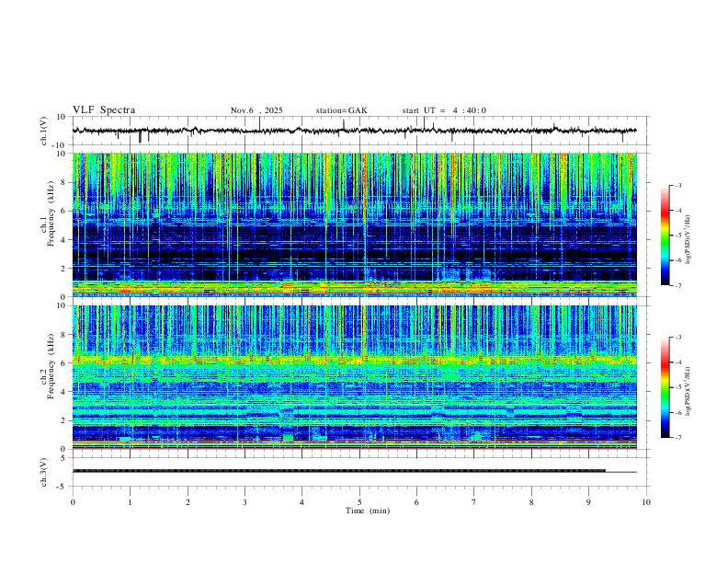This screenshot has width=728, height=563.
Task: Click time axis tick label "5"
Action: [359, 502]
